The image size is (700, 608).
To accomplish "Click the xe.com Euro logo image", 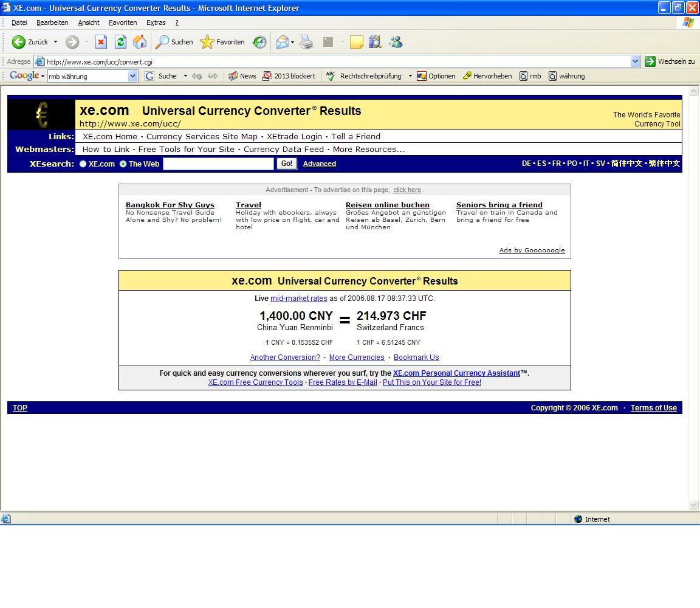I will point(41,115).
